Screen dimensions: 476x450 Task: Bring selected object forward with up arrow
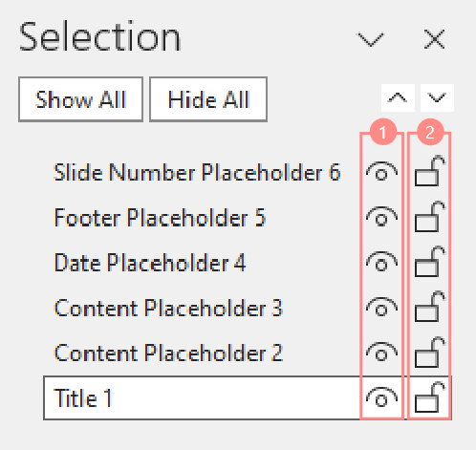398,98
